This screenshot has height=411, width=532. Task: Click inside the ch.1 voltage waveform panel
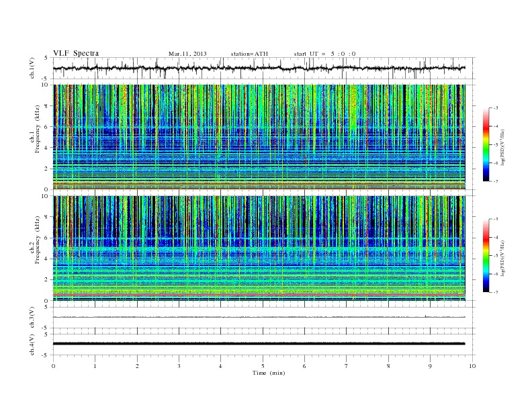[264, 68]
